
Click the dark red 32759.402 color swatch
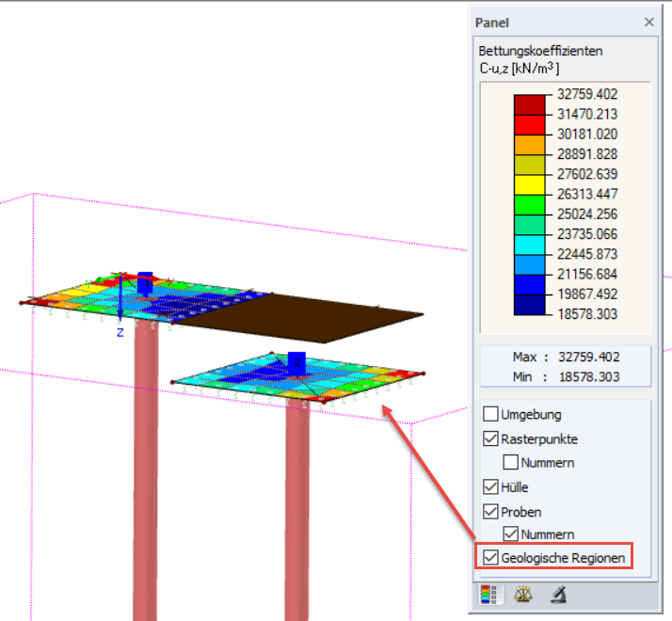(x=529, y=105)
